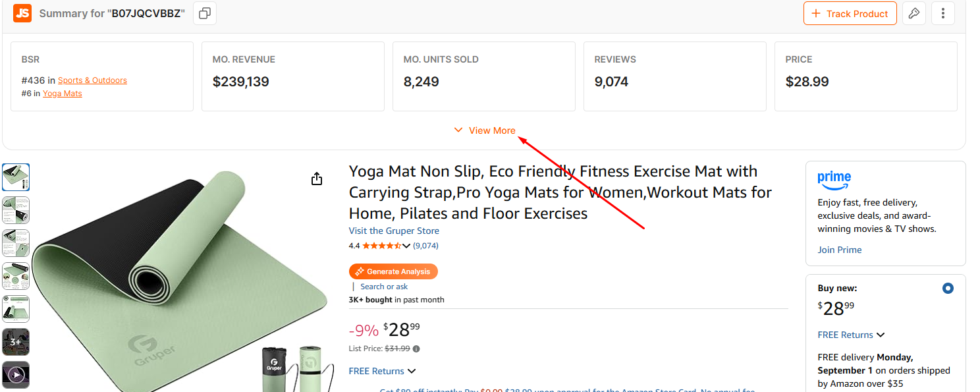The height and width of the screenshot is (392, 980).
Task: Click the Track Product button
Action: point(850,13)
